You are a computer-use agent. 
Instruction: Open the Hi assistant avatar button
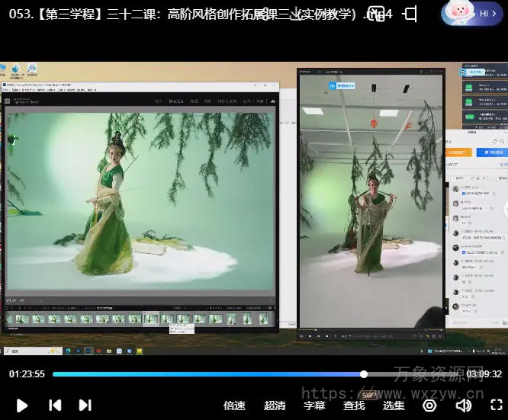472,13
